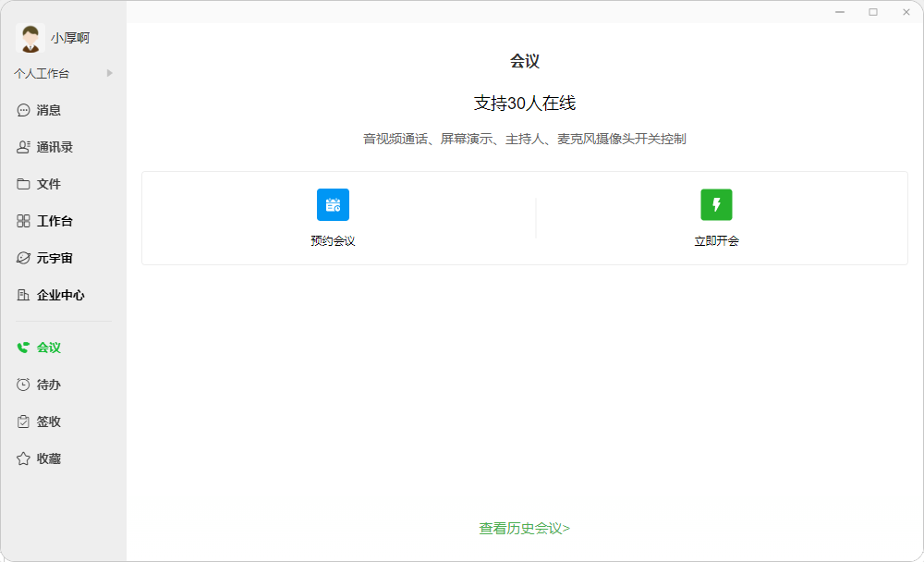
Task: Click the 预约会议 label
Action: [x=333, y=240]
